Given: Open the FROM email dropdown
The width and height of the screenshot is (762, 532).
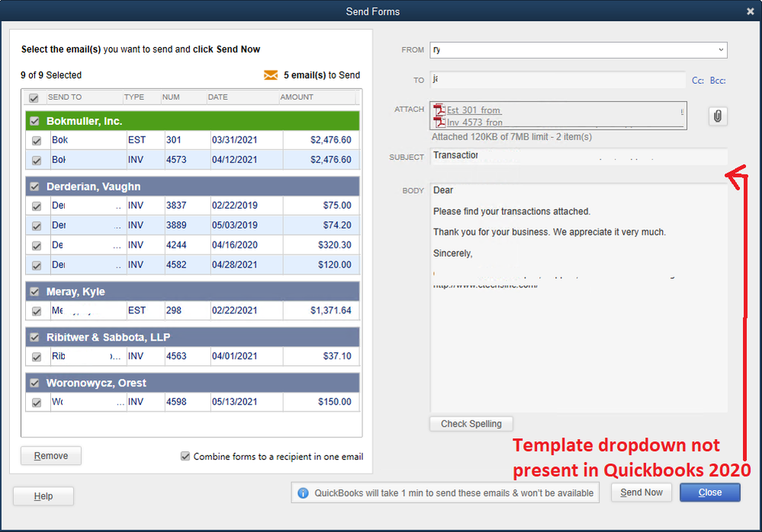Looking at the screenshot, I should coord(721,50).
